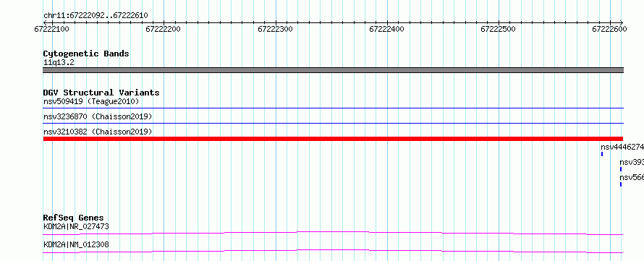Open the truncated nsv393 variant label
Viewport: 644px width, 261px height.
632,162
